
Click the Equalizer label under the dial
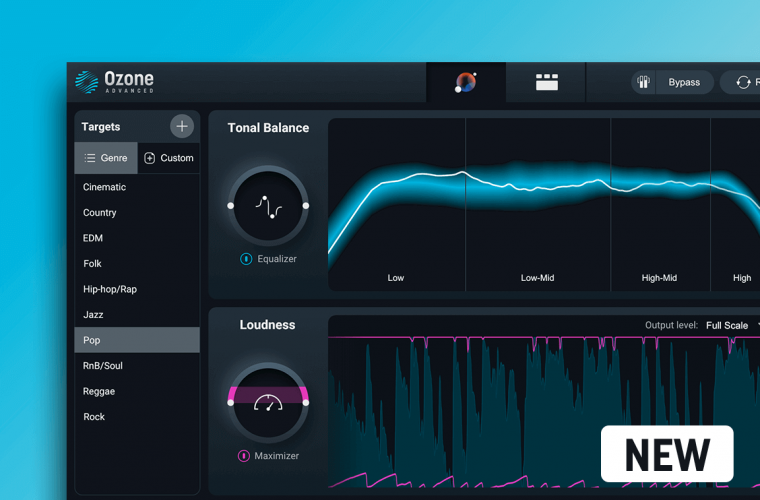click(x=277, y=259)
